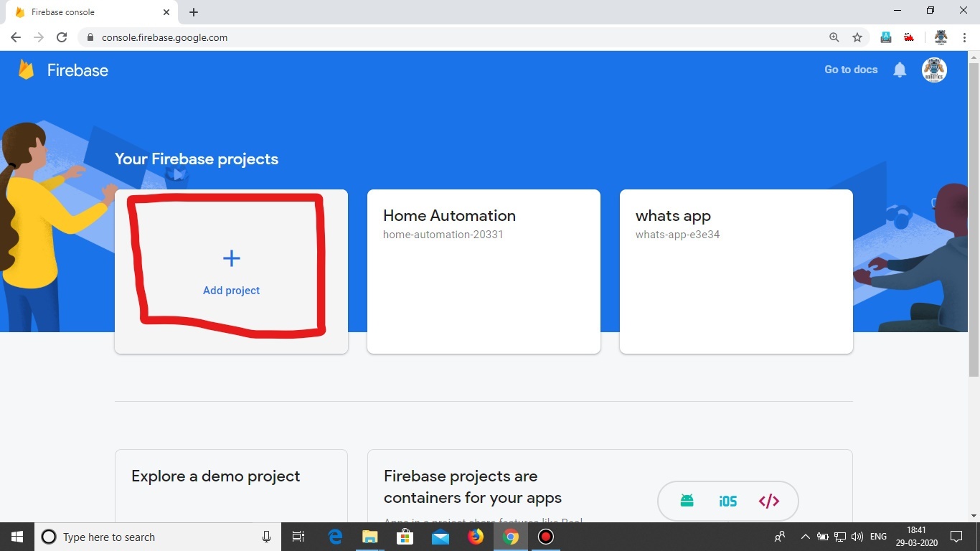Click the Your Firebase projects heading
This screenshot has width=980, height=551.
point(197,159)
